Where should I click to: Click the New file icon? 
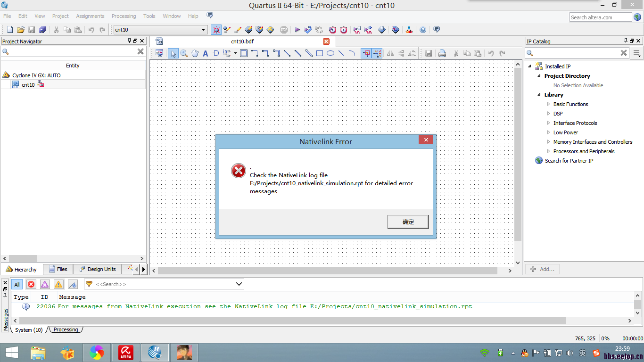coord(9,30)
